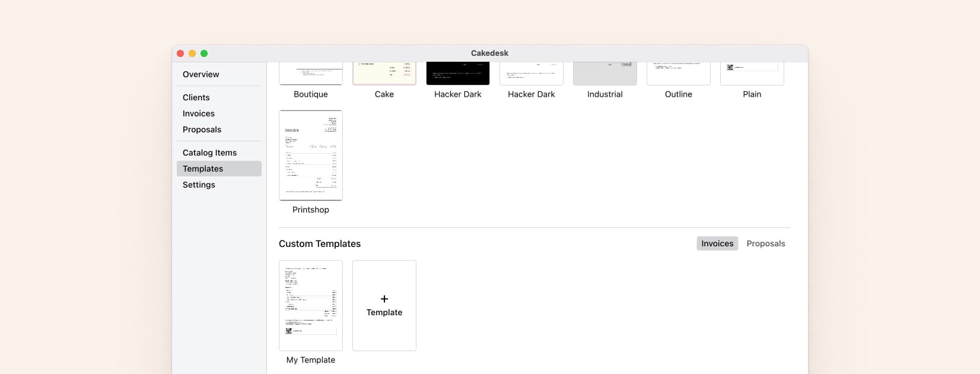Click the Boutique label text
This screenshot has height=374, width=980.
click(311, 94)
